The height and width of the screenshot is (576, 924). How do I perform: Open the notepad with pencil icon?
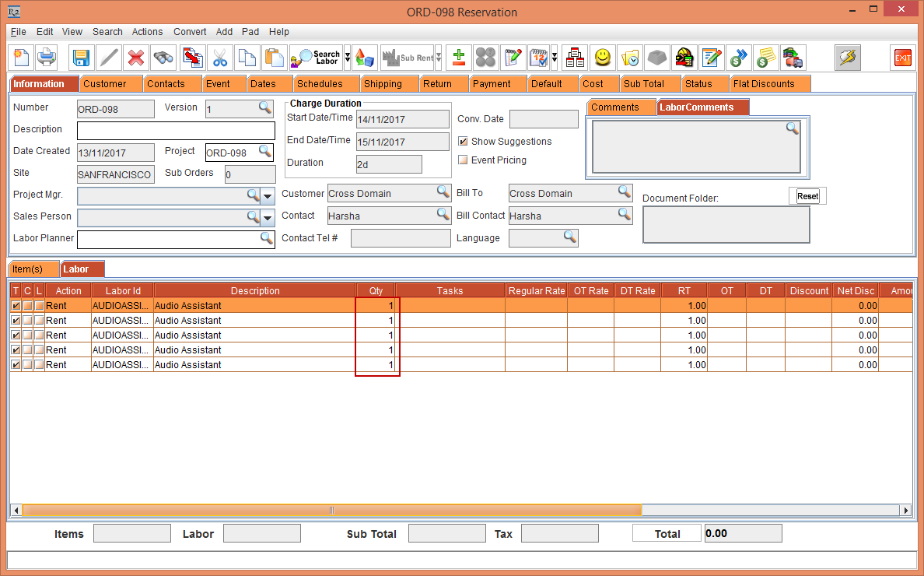(x=513, y=58)
